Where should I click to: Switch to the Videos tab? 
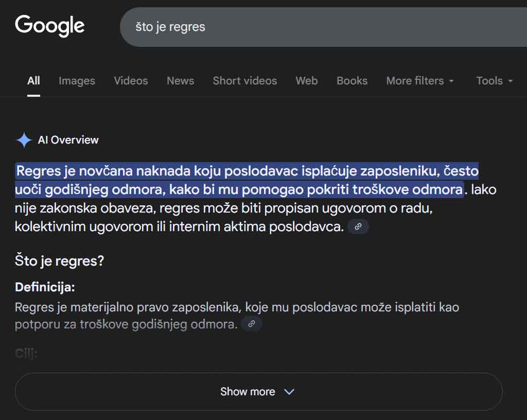pyautogui.click(x=131, y=81)
